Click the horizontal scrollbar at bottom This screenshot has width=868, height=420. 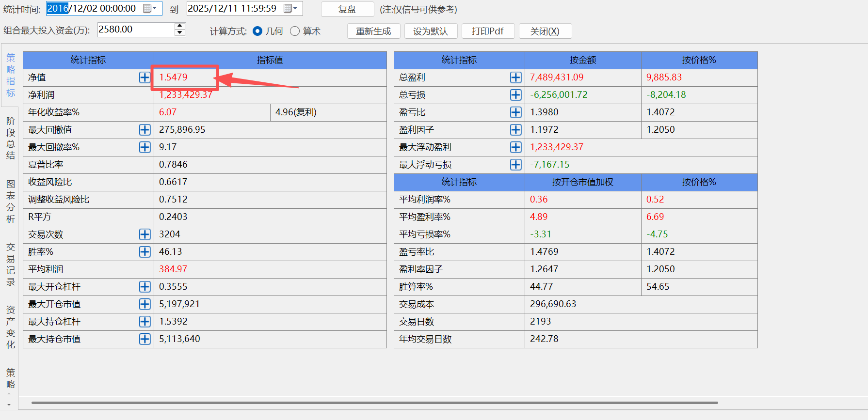pos(374,403)
